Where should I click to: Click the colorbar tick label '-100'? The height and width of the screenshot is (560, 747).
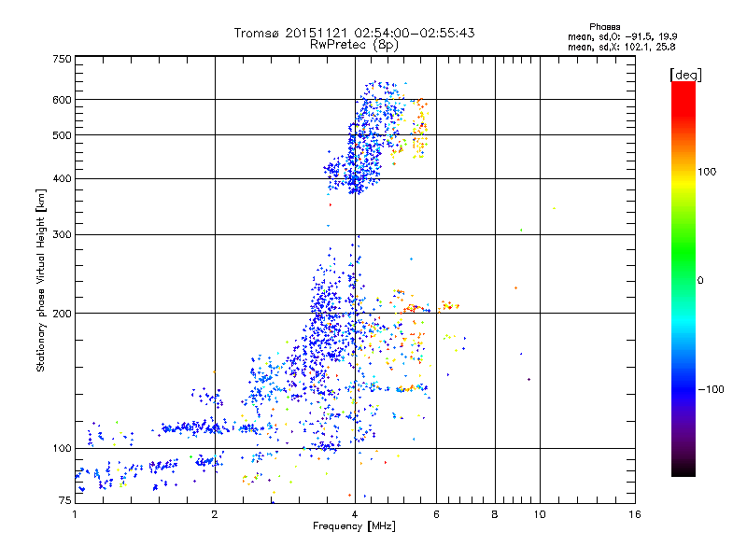pyautogui.click(x=711, y=389)
